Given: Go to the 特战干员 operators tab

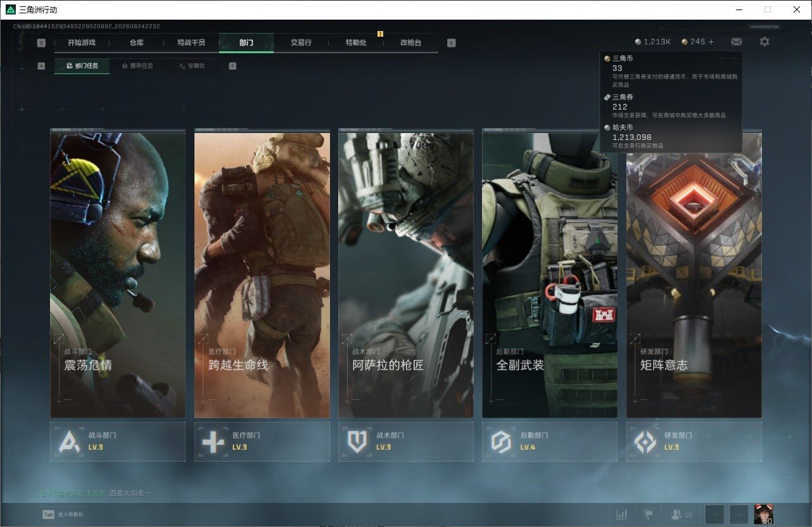Looking at the screenshot, I should coord(191,42).
